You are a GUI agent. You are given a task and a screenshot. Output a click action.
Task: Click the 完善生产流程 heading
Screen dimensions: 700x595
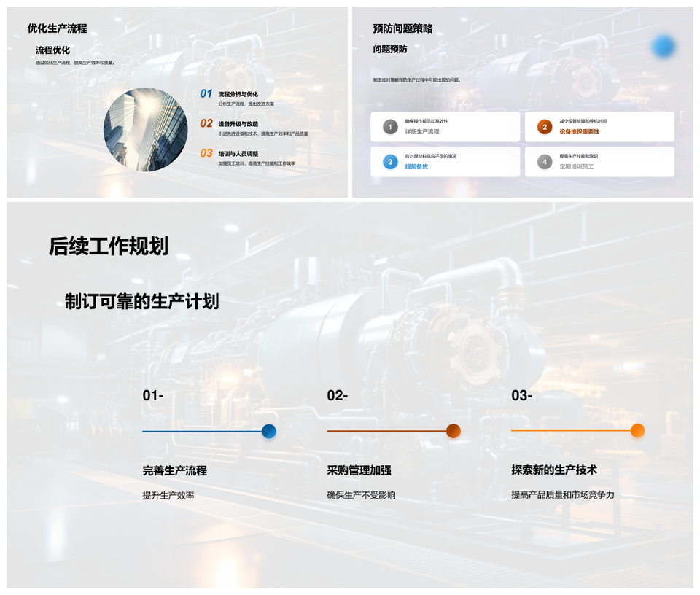[x=175, y=471]
